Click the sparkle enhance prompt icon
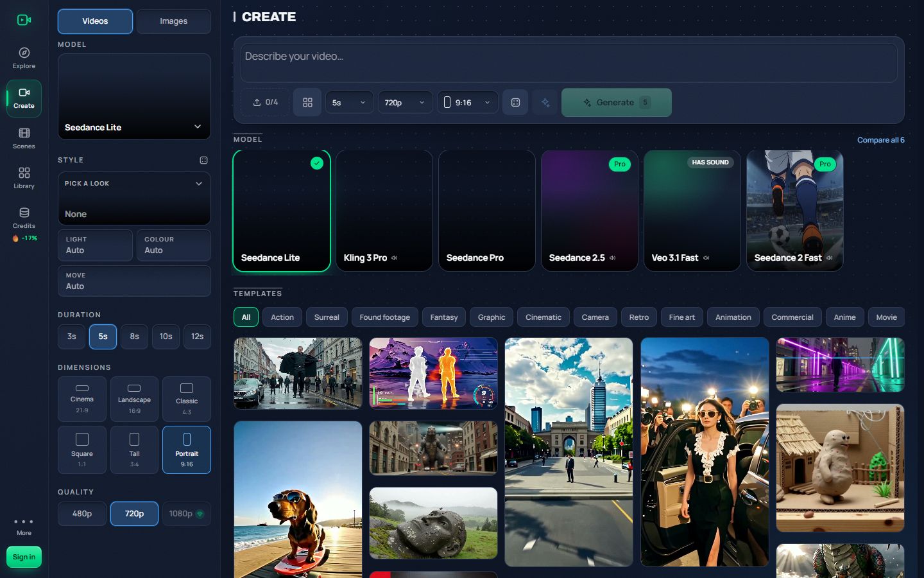Screen dimensions: 924x578 point(545,102)
